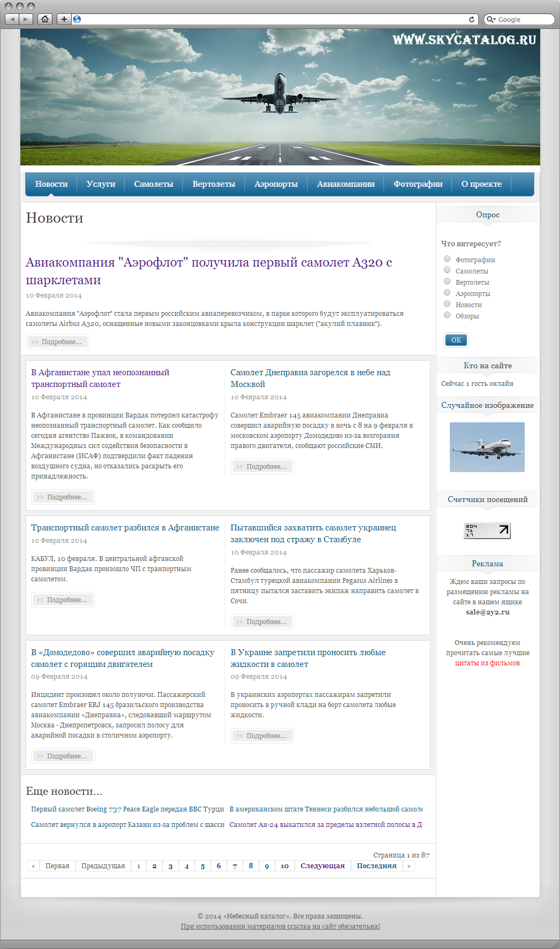Click the Первая pagination item

[57, 866]
